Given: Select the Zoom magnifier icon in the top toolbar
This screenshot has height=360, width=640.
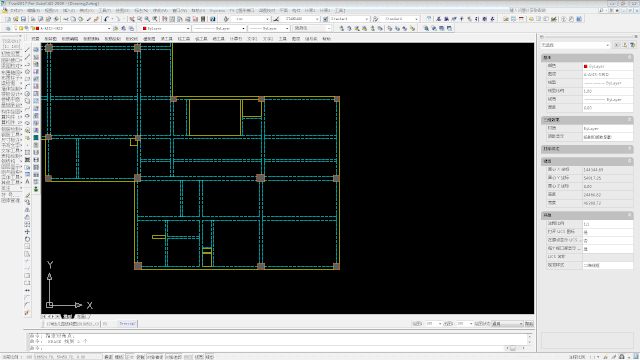Looking at the screenshot, I should coord(140,19).
